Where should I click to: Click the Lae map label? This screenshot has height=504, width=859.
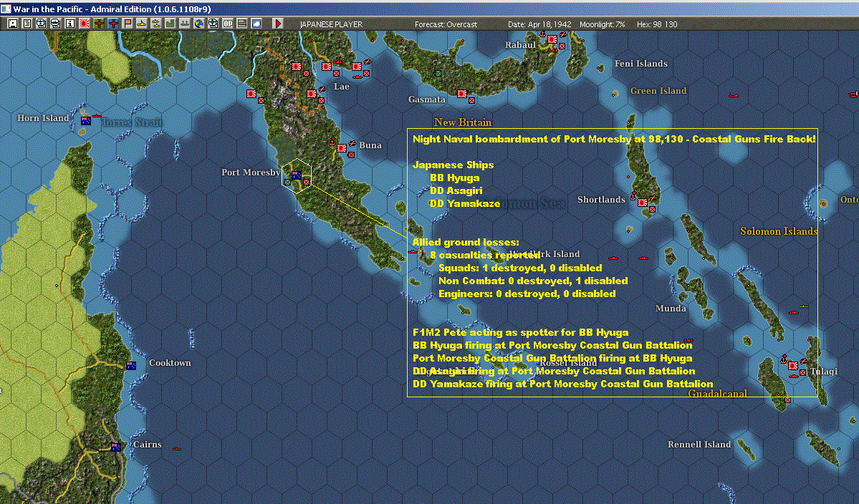click(x=341, y=87)
